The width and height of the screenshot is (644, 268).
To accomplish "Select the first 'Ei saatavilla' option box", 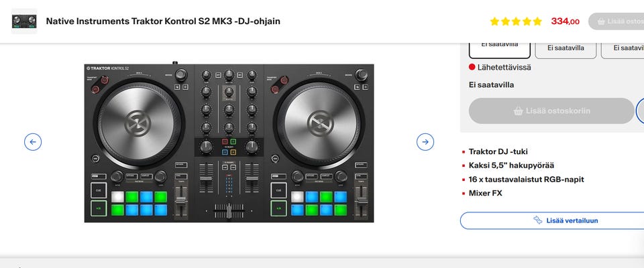I will pos(499,50).
